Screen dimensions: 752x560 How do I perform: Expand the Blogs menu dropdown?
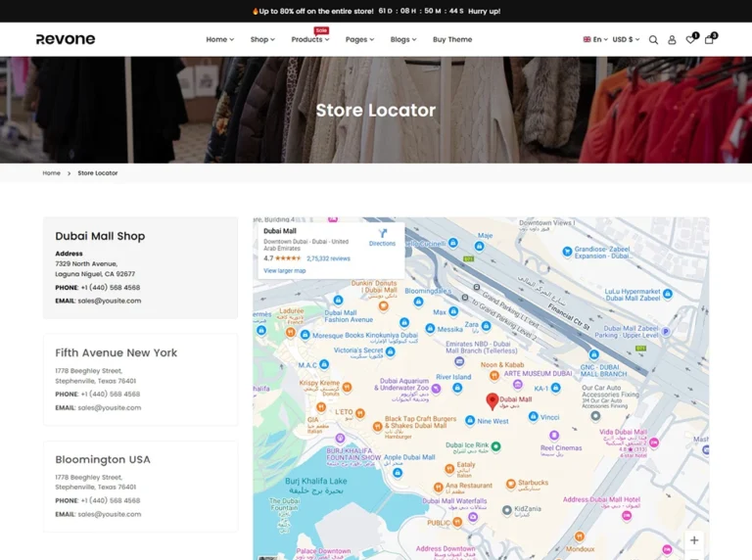point(403,39)
